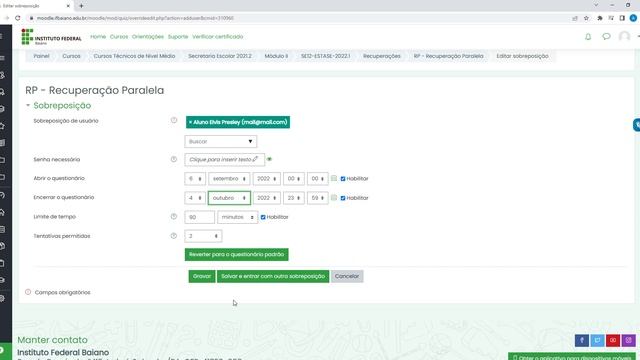Open help for Senha necessária

tap(174, 159)
